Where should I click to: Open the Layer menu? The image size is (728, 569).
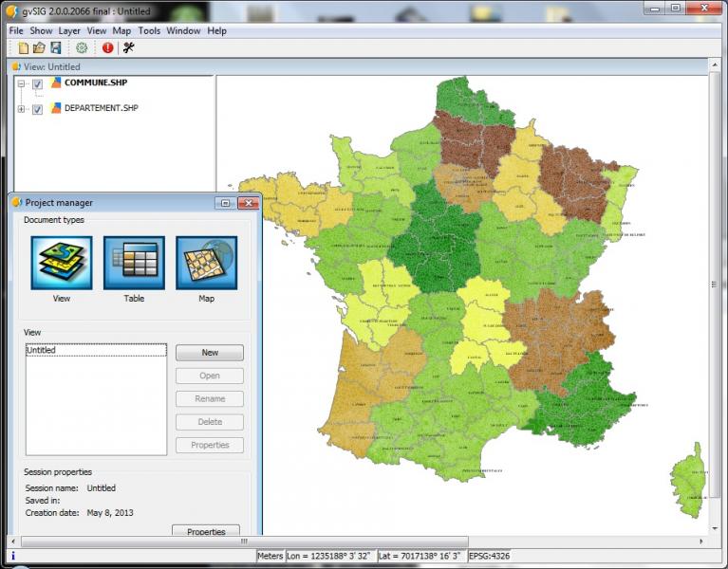point(69,30)
